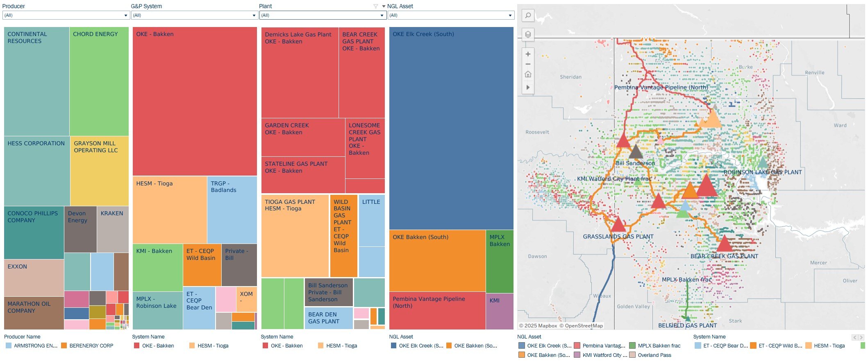Select the HESS CORPORATION treemap tile

[x=37, y=171]
